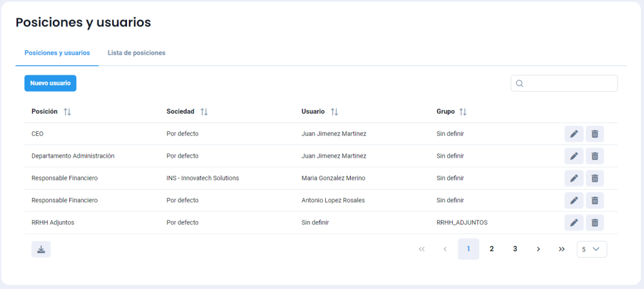Sort table by Grupo column
Screen dimensions: 644x289
click(x=463, y=112)
